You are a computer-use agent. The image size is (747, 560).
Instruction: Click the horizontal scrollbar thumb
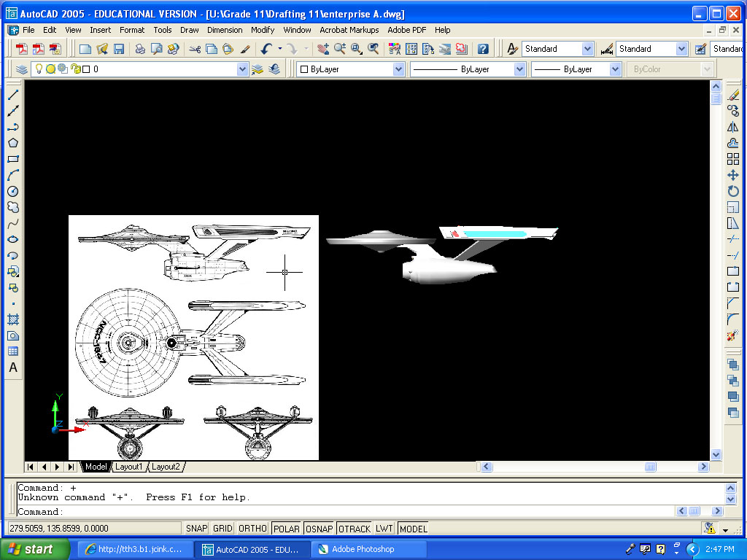(x=650, y=467)
